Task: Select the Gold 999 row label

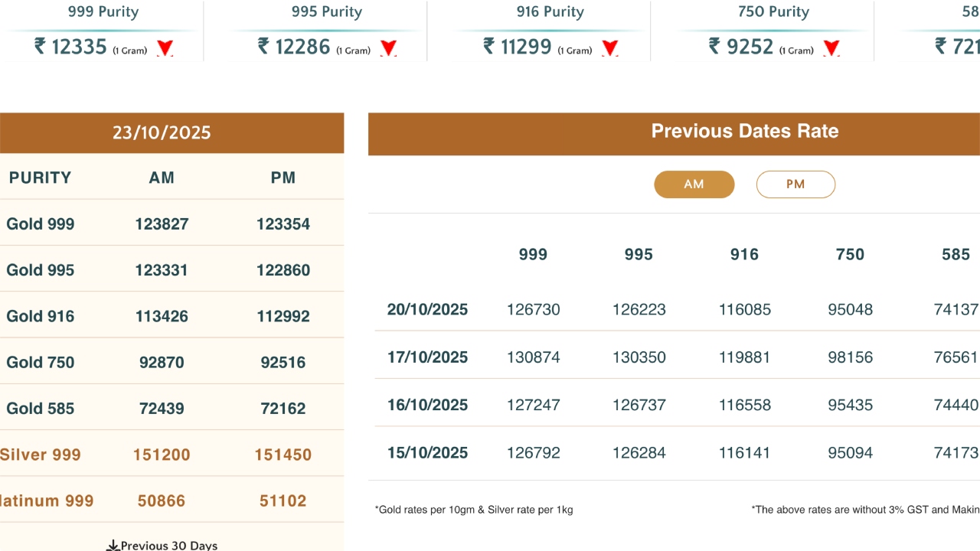Action: tap(41, 224)
